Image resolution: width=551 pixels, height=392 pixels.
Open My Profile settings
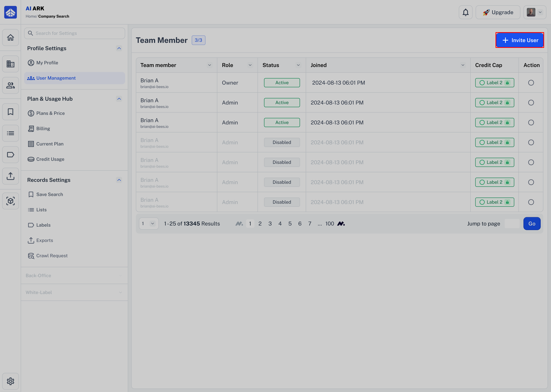pos(75,63)
